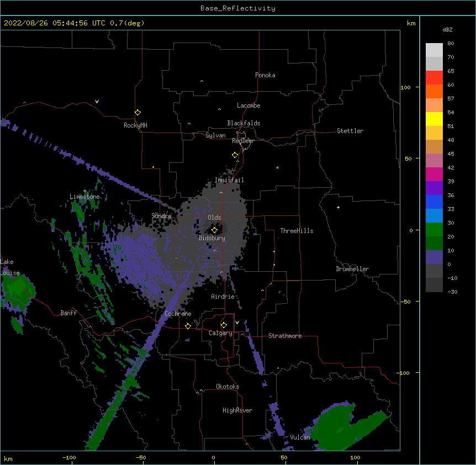Select the Cochrane label

178,314
